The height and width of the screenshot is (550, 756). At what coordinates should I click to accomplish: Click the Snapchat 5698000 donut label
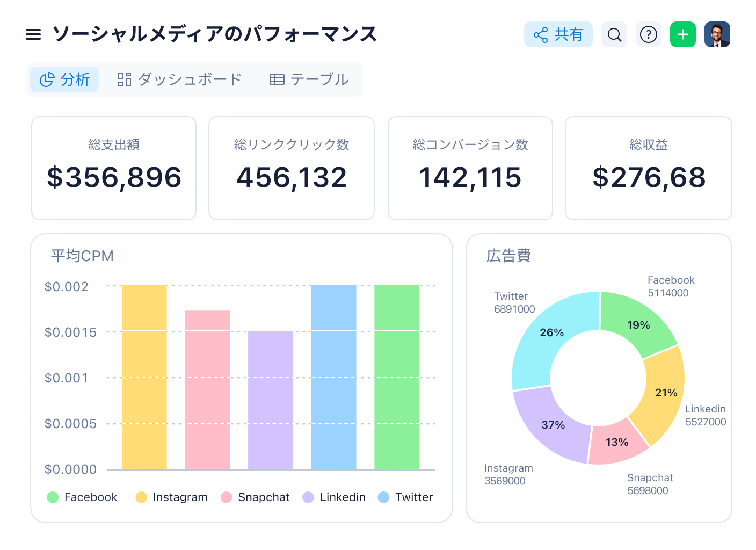pos(650,484)
